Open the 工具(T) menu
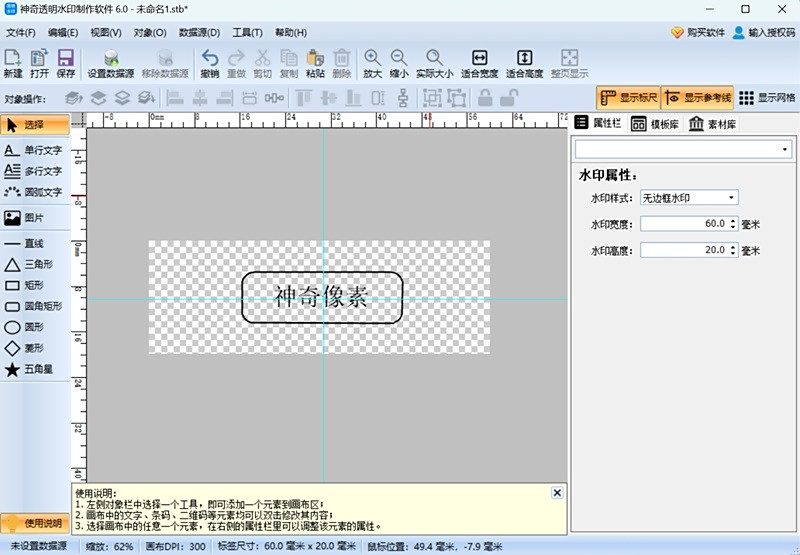Image resolution: width=800 pixels, height=555 pixels. pyautogui.click(x=247, y=33)
